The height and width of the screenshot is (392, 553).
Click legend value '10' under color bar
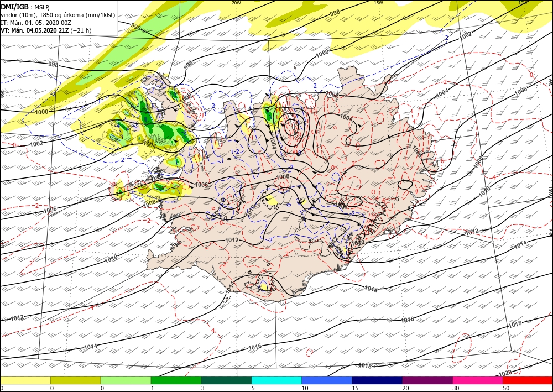tap(305, 388)
